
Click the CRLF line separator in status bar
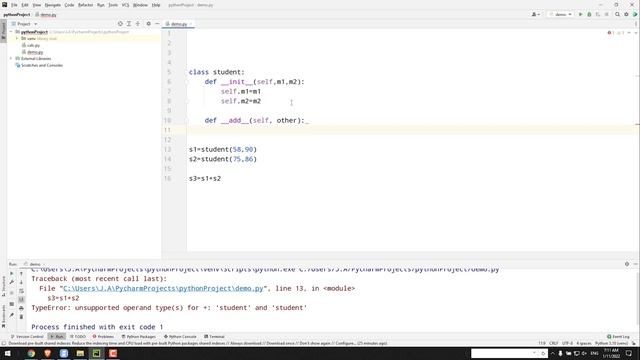click(553, 343)
